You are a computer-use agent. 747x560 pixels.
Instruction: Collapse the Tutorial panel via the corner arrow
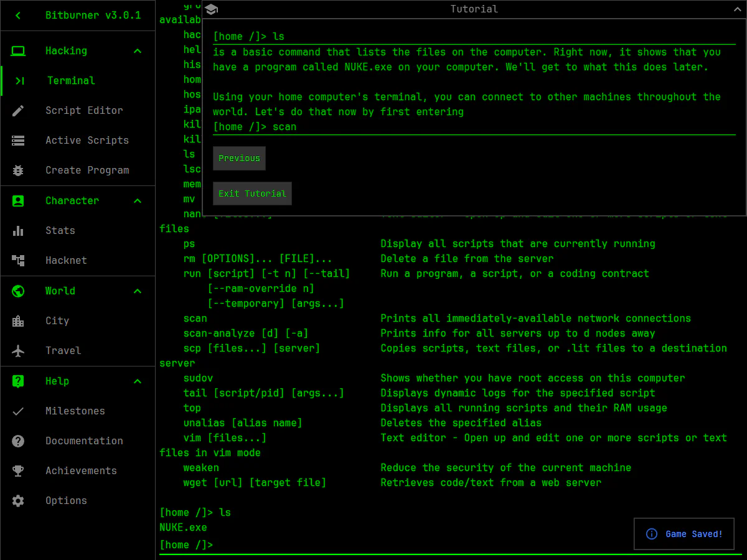pyautogui.click(x=739, y=9)
